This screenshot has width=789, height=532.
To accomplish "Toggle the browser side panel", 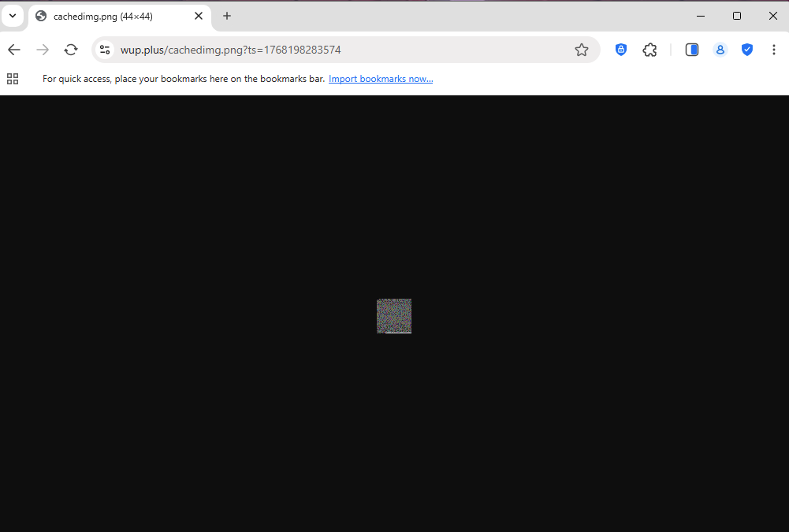I will point(692,50).
